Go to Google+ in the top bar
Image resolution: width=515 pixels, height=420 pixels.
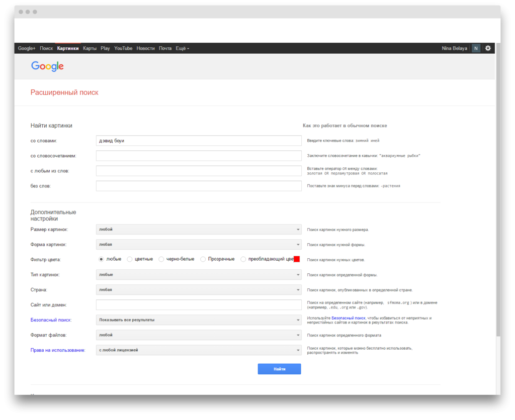[27, 48]
